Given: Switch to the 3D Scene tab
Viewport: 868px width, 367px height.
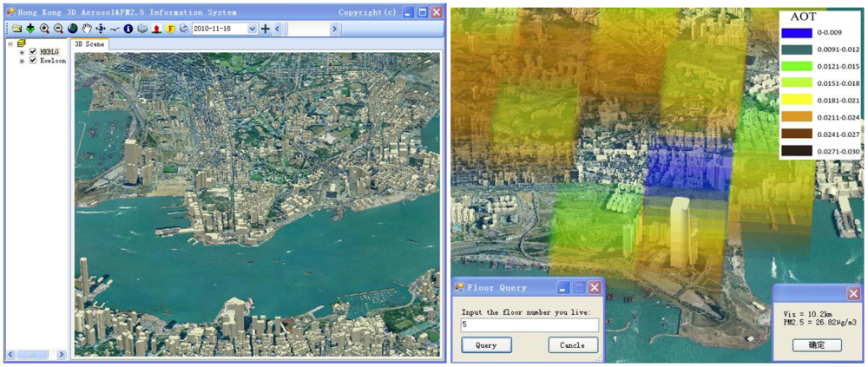Looking at the screenshot, I should coord(89,43).
